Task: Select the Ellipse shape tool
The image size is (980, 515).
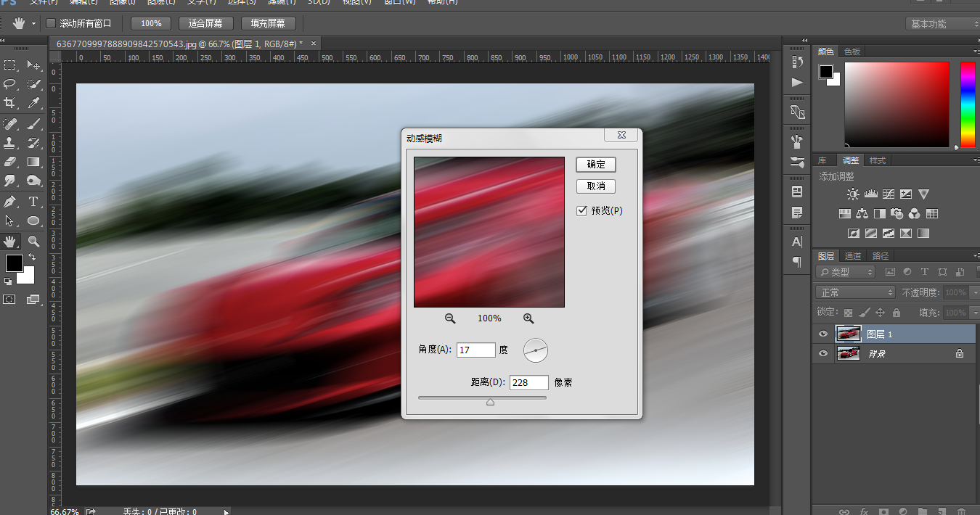Action: pos(33,221)
